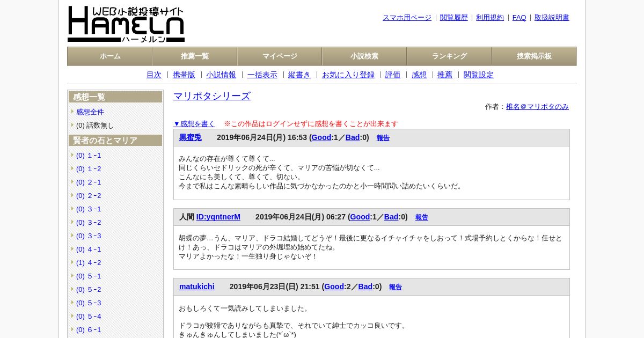This screenshot has width=644, height=338.
Task: Report 人間's review via 報告
Action: (422, 217)
